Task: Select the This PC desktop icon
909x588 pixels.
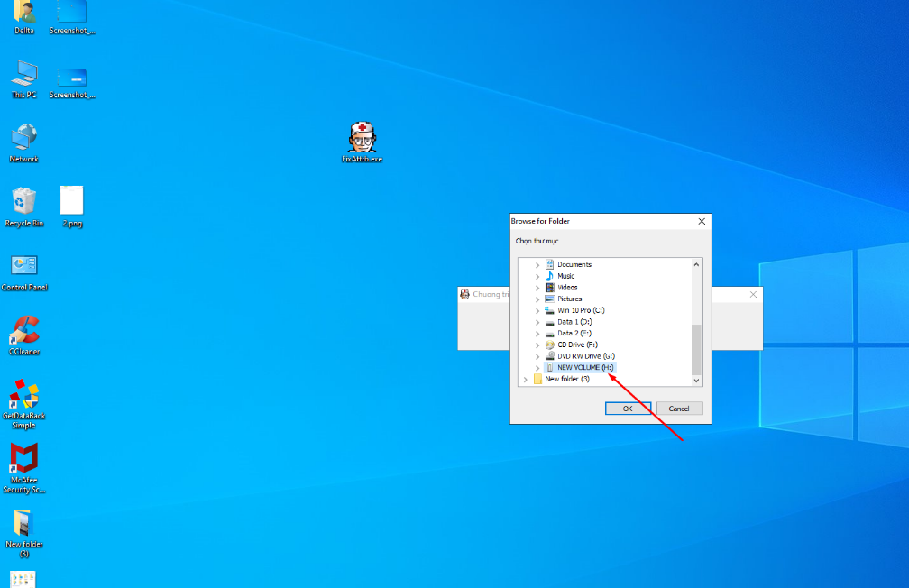Action: pyautogui.click(x=23, y=74)
